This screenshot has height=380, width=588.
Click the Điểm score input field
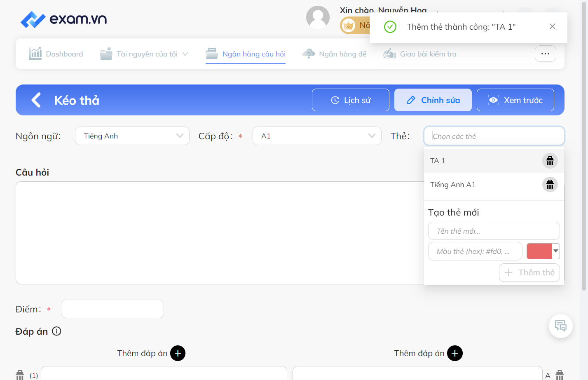coord(112,309)
